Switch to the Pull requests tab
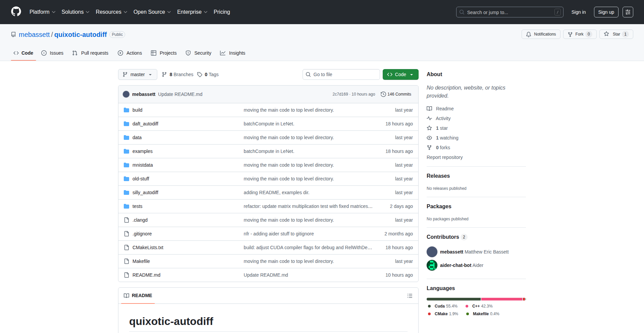644x333 pixels. pyautogui.click(x=91, y=53)
